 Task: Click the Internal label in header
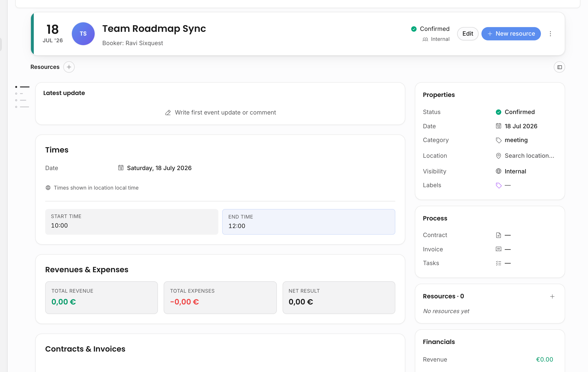(440, 39)
